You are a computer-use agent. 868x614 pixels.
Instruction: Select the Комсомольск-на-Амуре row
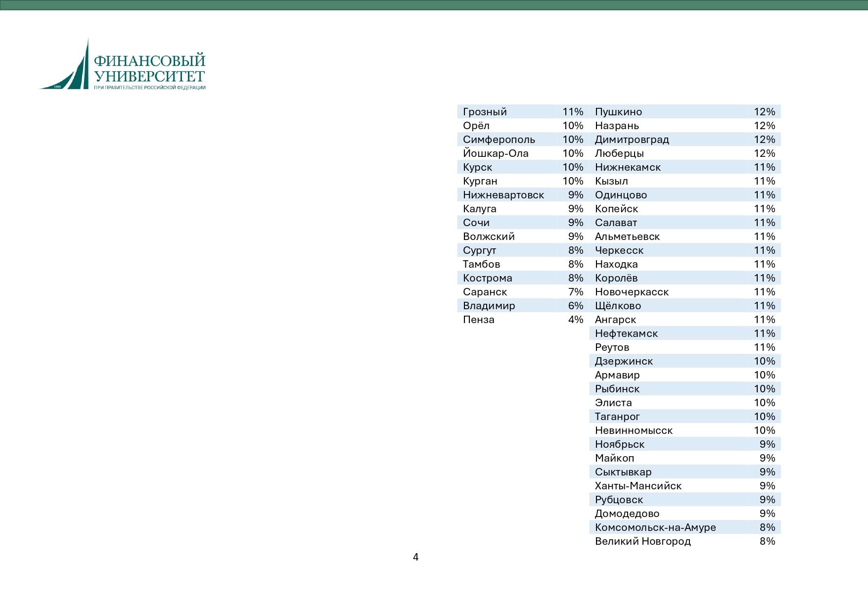point(685,527)
